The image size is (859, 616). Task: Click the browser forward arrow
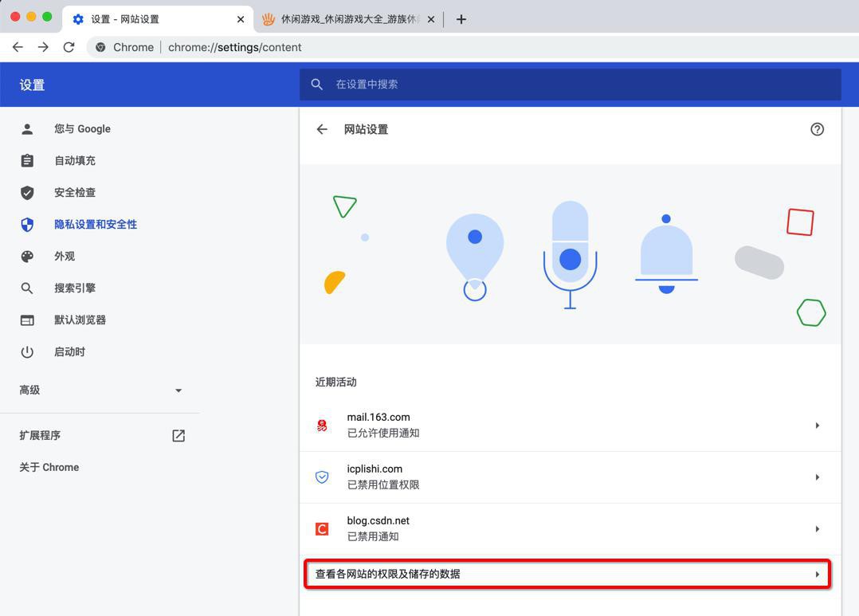pyautogui.click(x=43, y=47)
